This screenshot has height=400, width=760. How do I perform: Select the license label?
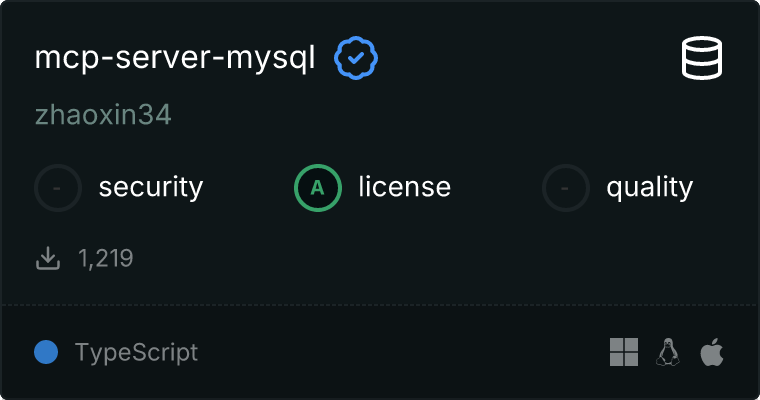pyautogui.click(x=404, y=187)
